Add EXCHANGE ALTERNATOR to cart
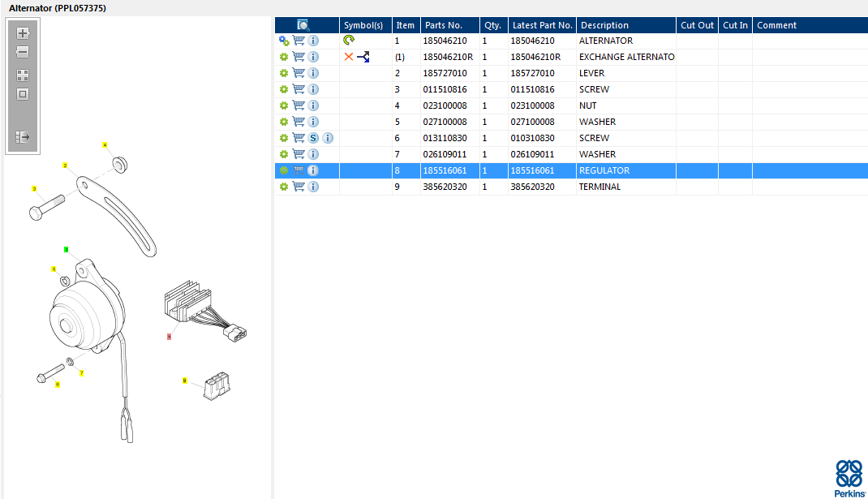The image size is (868, 499). (299, 57)
